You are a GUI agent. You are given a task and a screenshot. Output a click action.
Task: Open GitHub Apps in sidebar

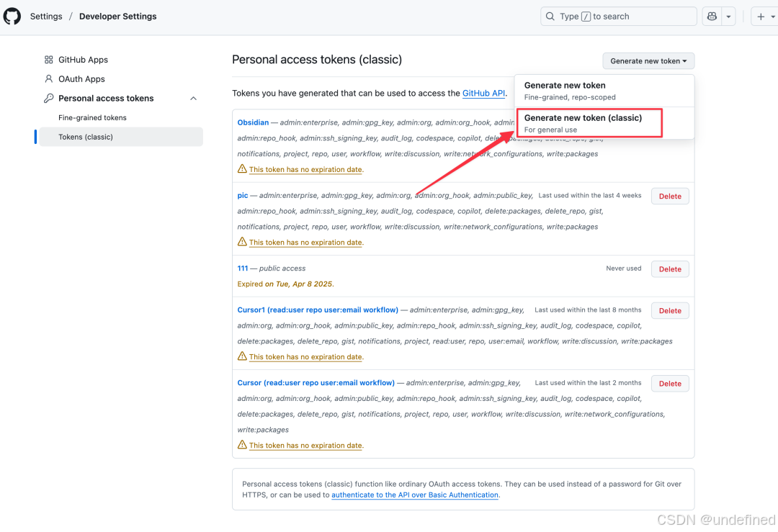click(x=83, y=60)
